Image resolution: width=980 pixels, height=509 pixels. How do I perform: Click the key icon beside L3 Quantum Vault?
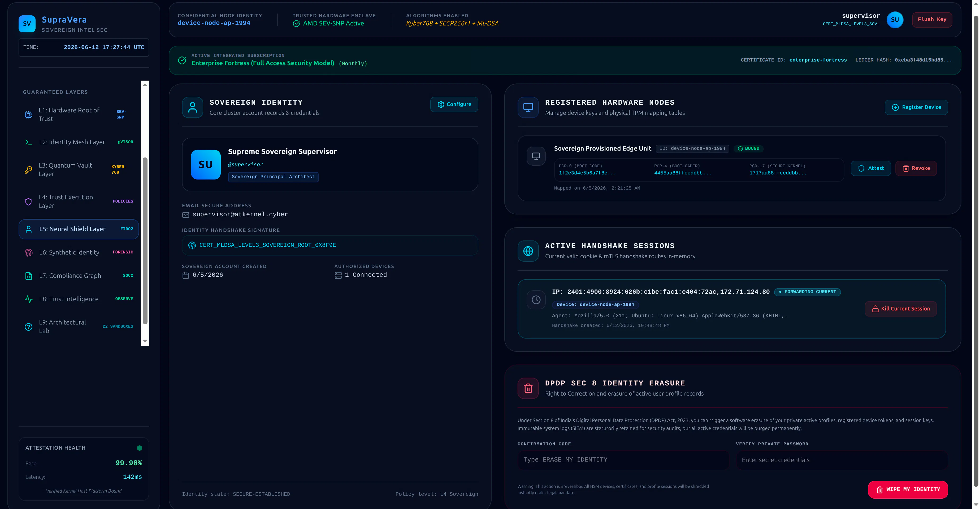click(29, 170)
